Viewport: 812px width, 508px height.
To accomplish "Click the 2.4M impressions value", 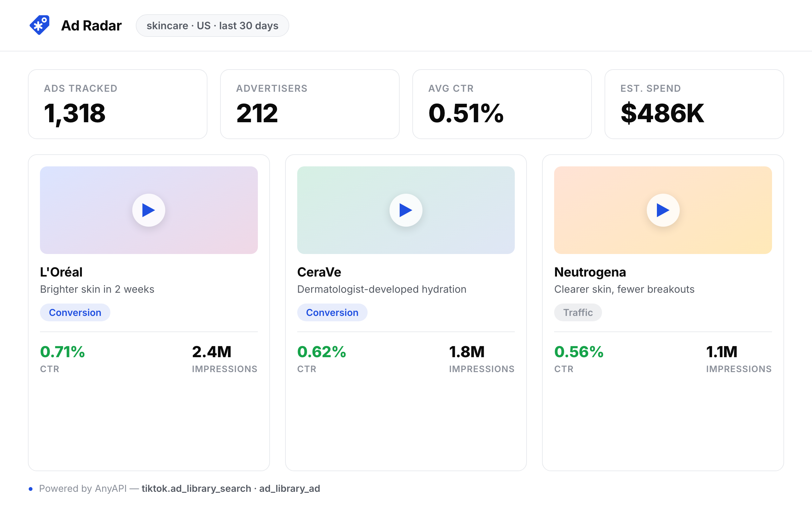I will pos(212,352).
